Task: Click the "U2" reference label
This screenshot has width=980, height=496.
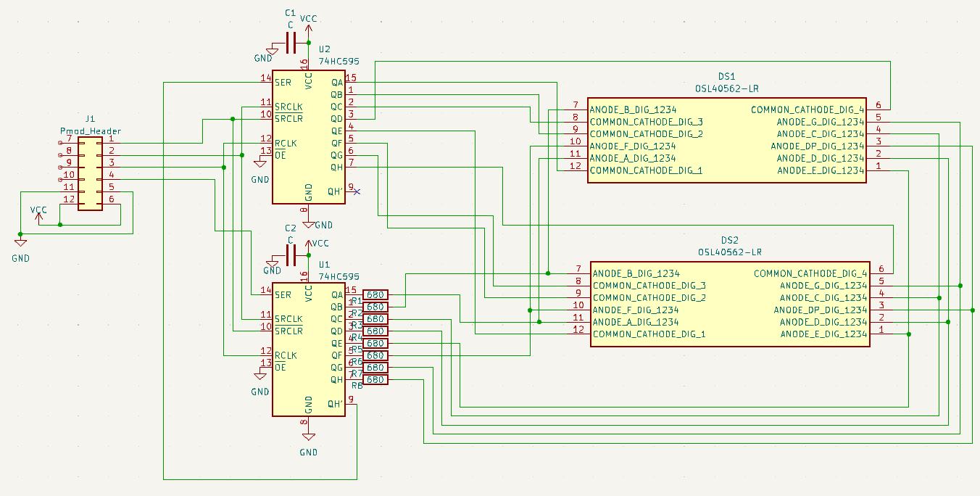Action: pyautogui.click(x=324, y=49)
